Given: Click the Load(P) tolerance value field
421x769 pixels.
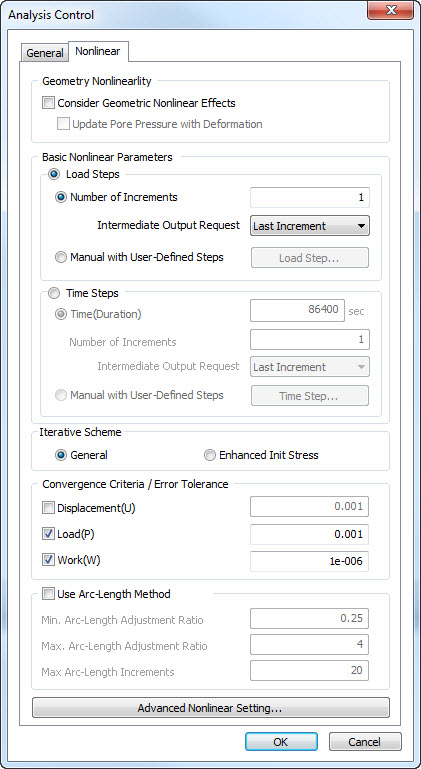Looking at the screenshot, I should point(309,535).
